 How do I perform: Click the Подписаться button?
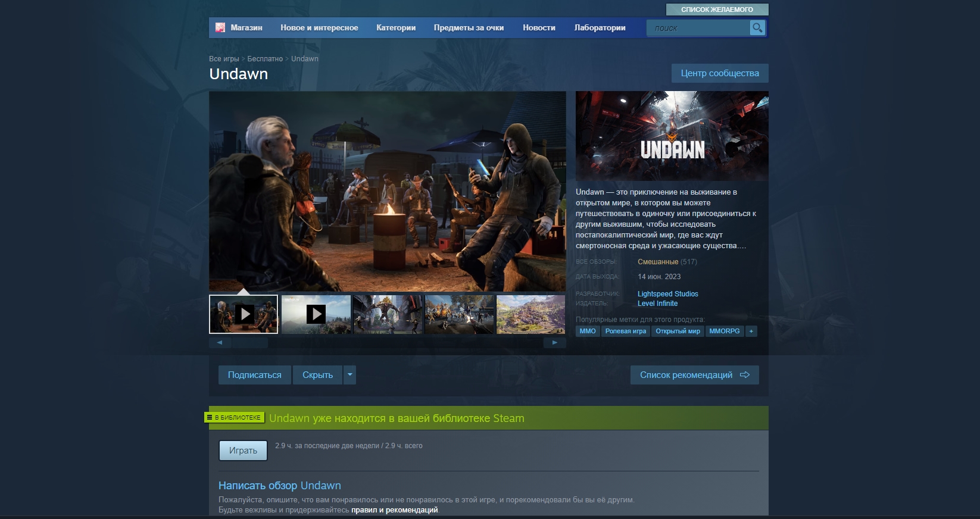254,375
